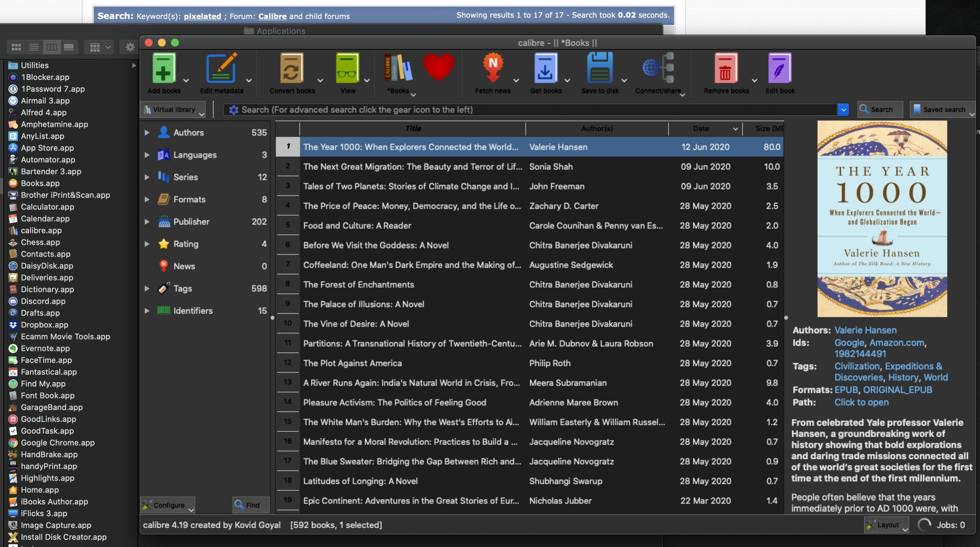
Task: Expand the Tags tree node
Action: click(x=147, y=288)
